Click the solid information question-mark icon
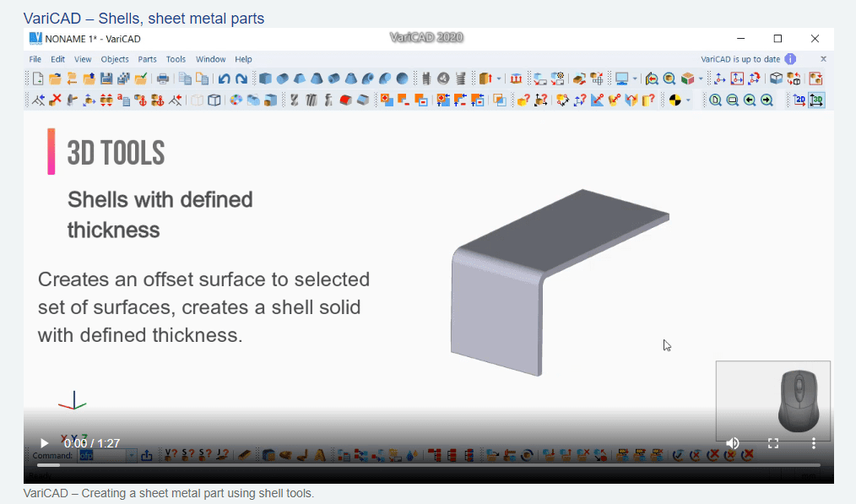 coord(523,100)
